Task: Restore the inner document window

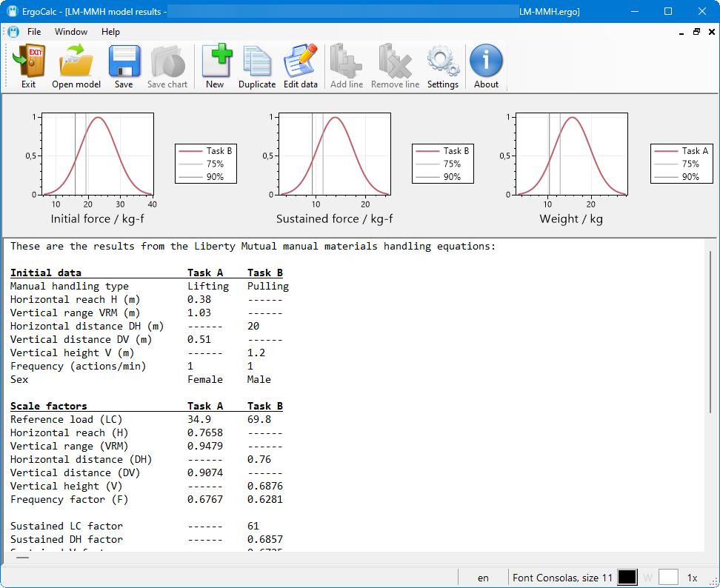Action: 696,32
